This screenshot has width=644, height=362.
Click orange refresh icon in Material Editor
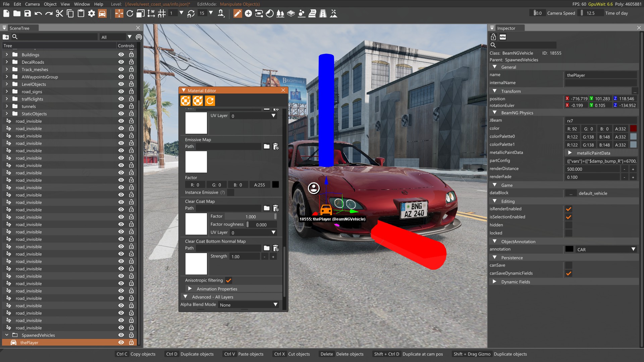click(x=210, y=101)
